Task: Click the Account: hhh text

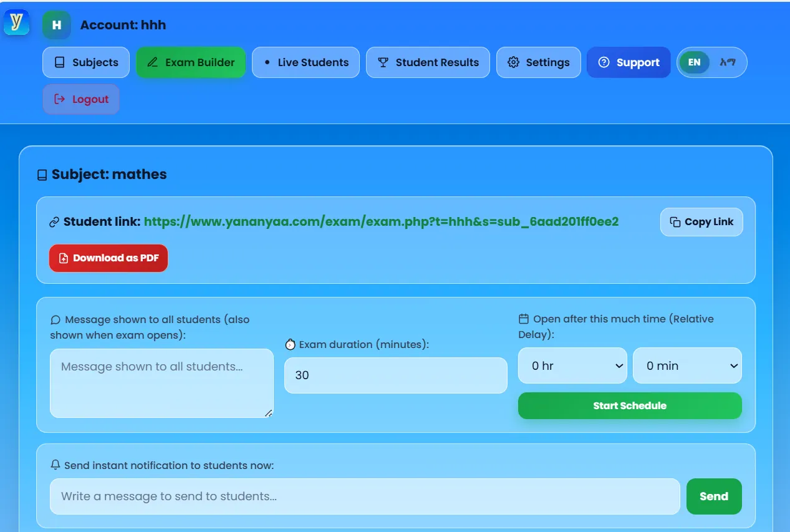Action: [123, 25]
